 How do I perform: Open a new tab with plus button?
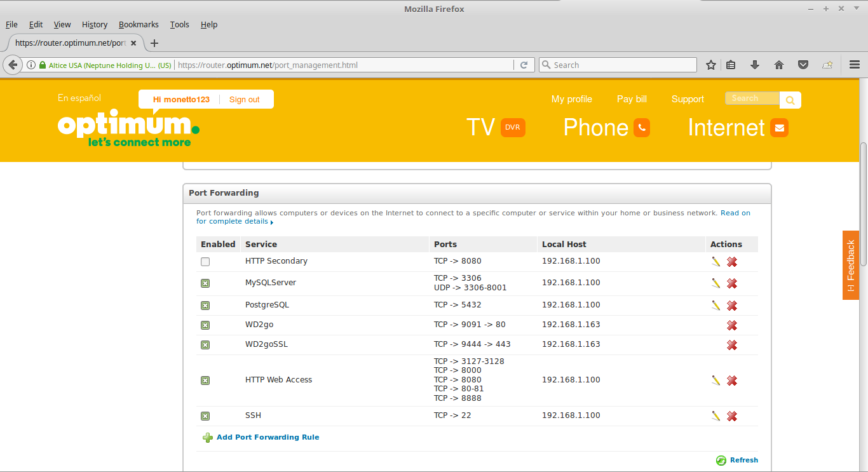154,43
